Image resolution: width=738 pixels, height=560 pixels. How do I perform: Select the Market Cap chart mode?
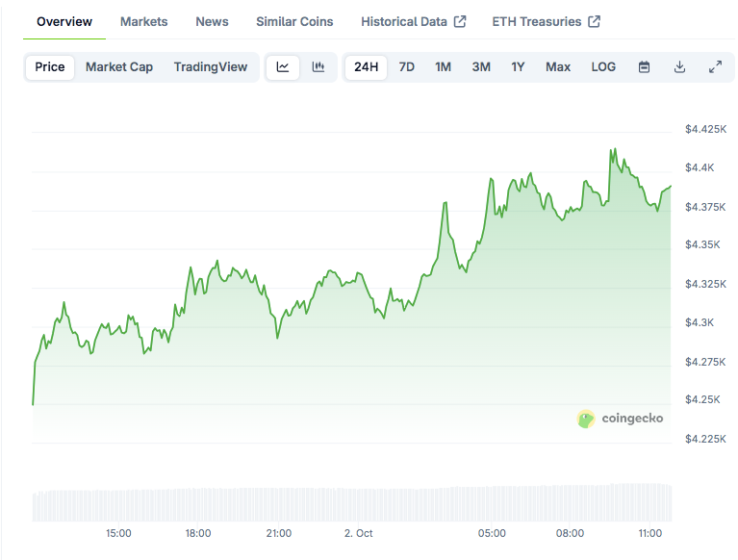click(x=119, y=67)
